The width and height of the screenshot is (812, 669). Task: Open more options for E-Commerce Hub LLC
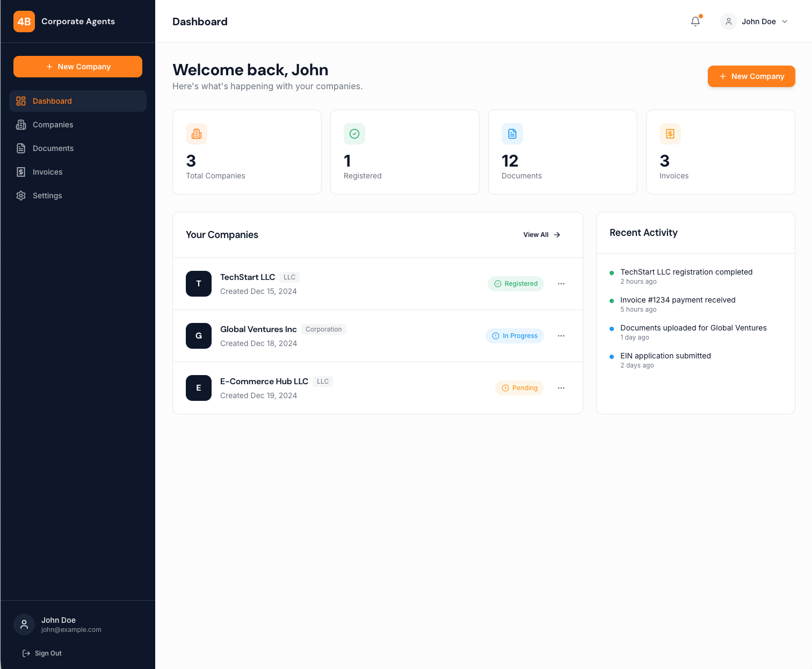[561, 388]
